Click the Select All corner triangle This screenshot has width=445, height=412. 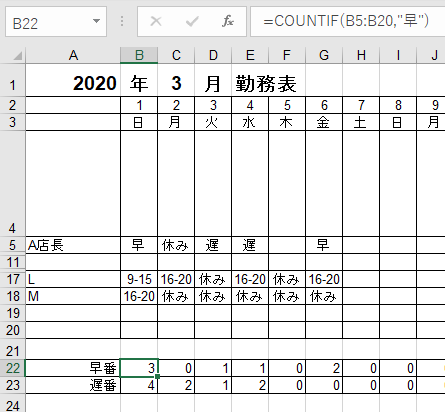(18, 56)
